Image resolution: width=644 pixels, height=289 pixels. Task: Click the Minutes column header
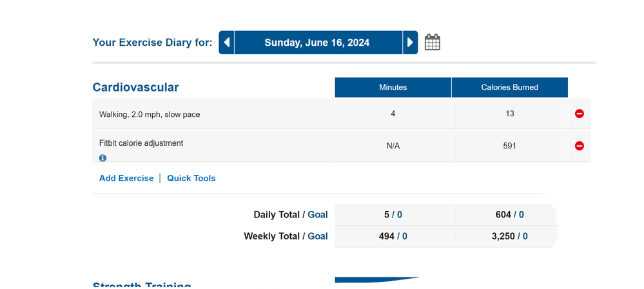click(393, 87)
